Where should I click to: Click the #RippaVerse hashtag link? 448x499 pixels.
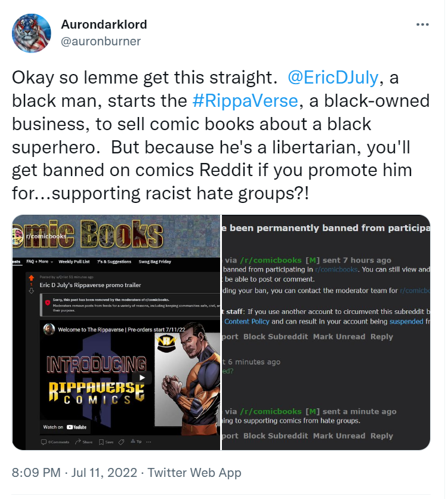(245, 100)
